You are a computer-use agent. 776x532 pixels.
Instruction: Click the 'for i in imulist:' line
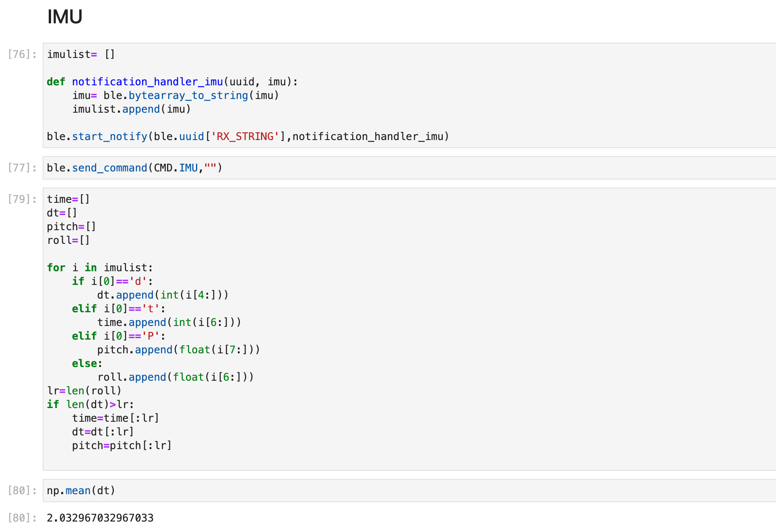(x=100, y=268)
